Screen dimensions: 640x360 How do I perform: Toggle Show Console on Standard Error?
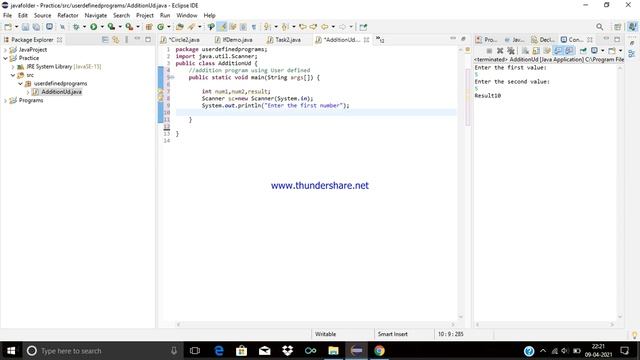click(569, 51)
